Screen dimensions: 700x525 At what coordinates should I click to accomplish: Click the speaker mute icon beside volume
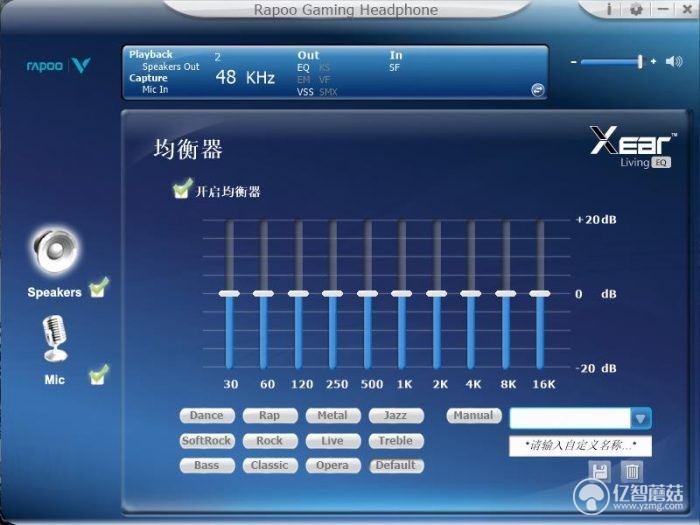click(674, 61)
